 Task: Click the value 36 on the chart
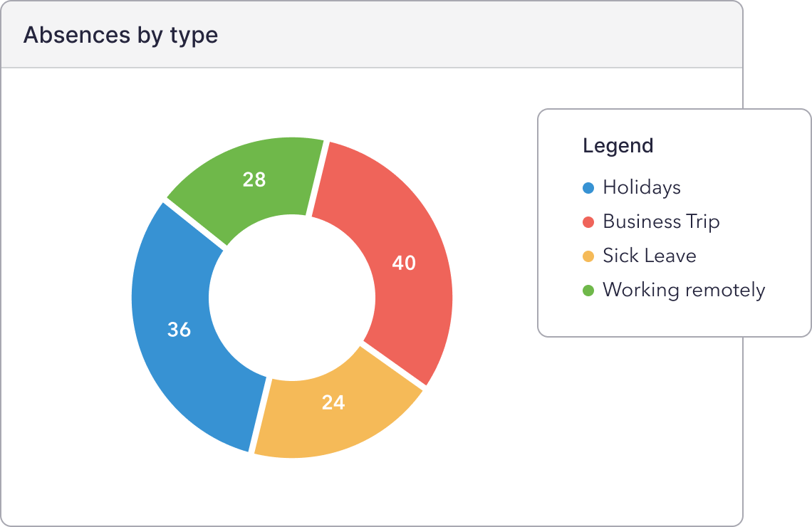coord(179,330)
